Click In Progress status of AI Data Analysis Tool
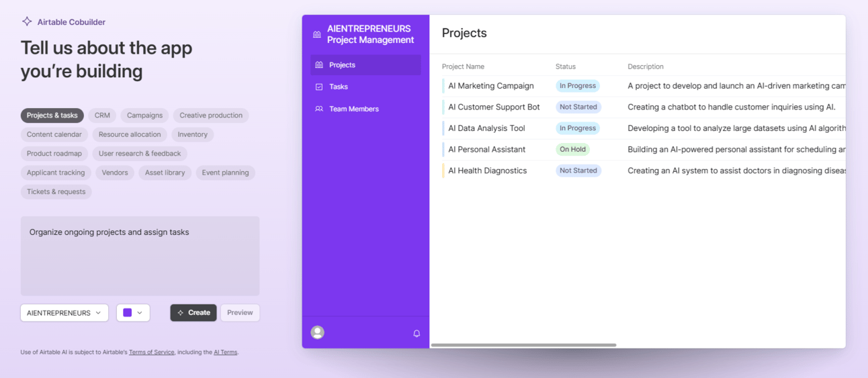 point(578,128)
